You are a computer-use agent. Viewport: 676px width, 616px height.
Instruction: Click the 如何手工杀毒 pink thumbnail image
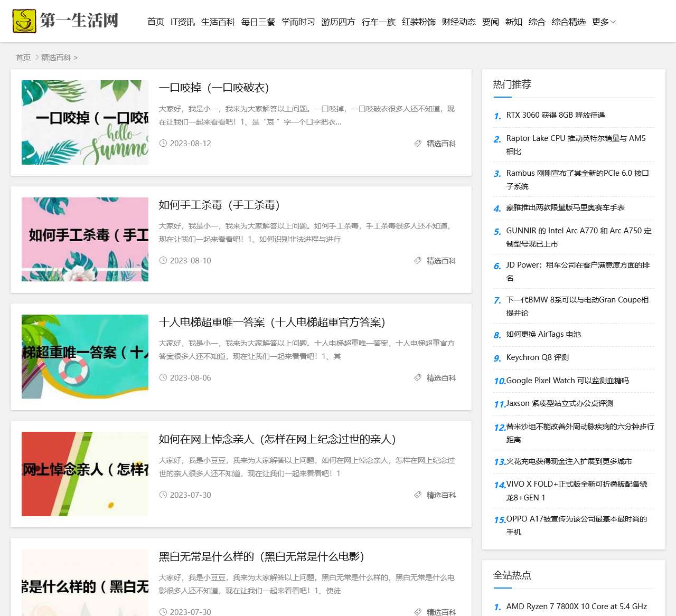pyautogui.click(x=85, y=239)
